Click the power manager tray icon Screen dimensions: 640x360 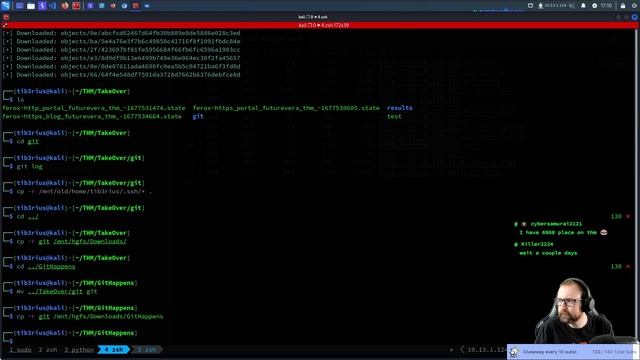click(x=594, y=6)
